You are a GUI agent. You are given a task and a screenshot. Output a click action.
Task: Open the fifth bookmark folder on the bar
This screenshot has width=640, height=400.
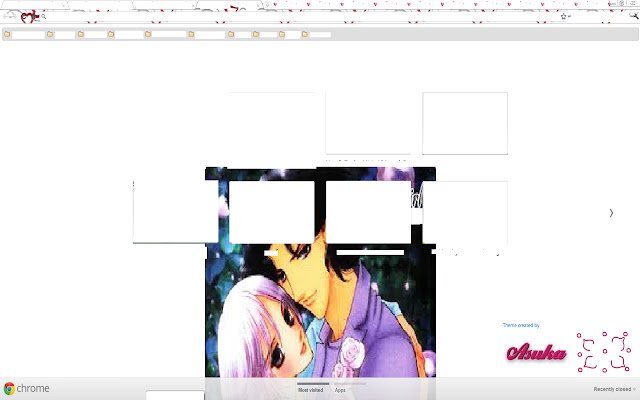coord(166,34)
